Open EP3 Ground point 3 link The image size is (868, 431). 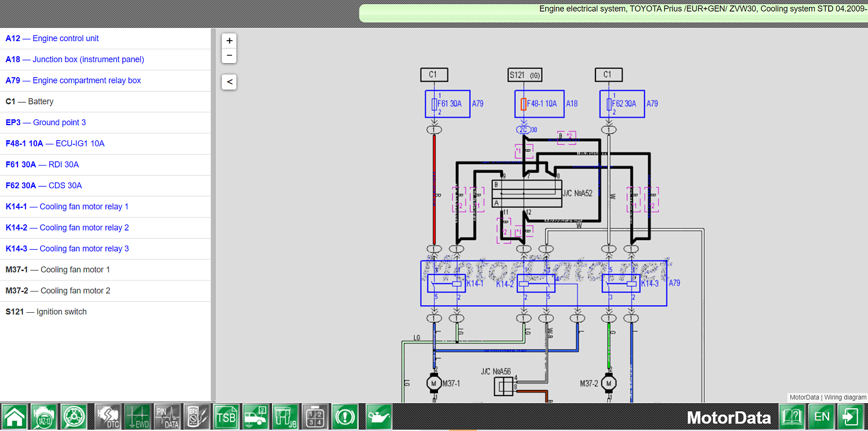(x=45, y=122)
